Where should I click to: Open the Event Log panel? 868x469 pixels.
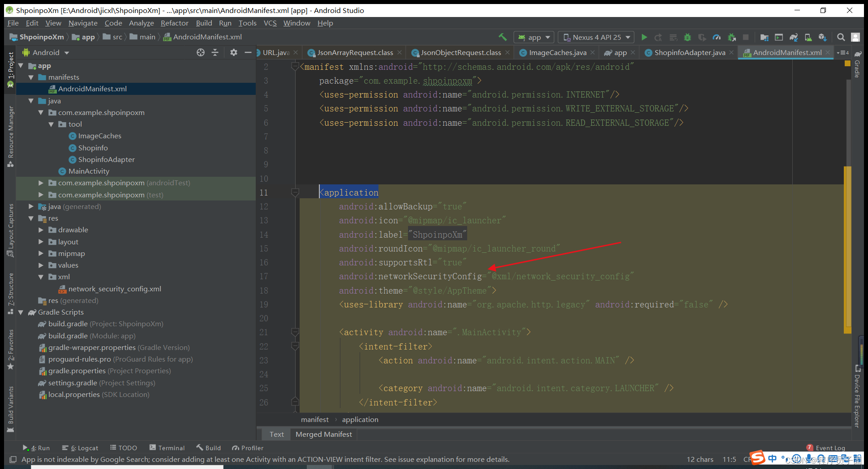click(825, 448)
